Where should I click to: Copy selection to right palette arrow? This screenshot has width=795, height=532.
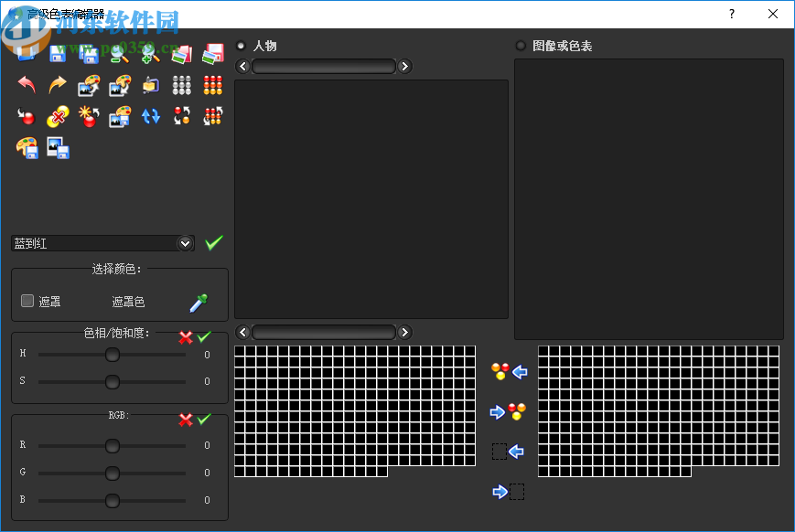coord(508,492)
